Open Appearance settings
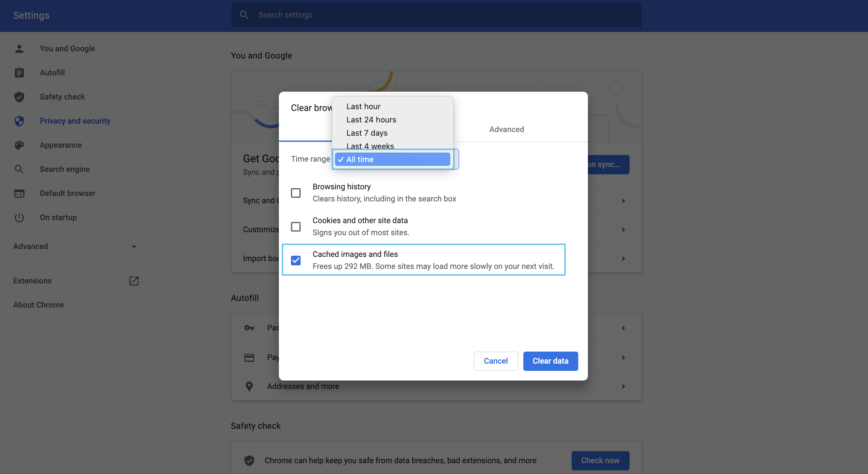Viewport: 868px width, 474px height. point(61,145)
